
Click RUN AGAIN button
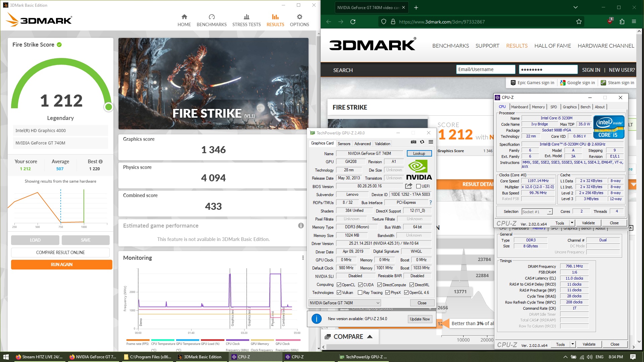(x=62, y=264)
